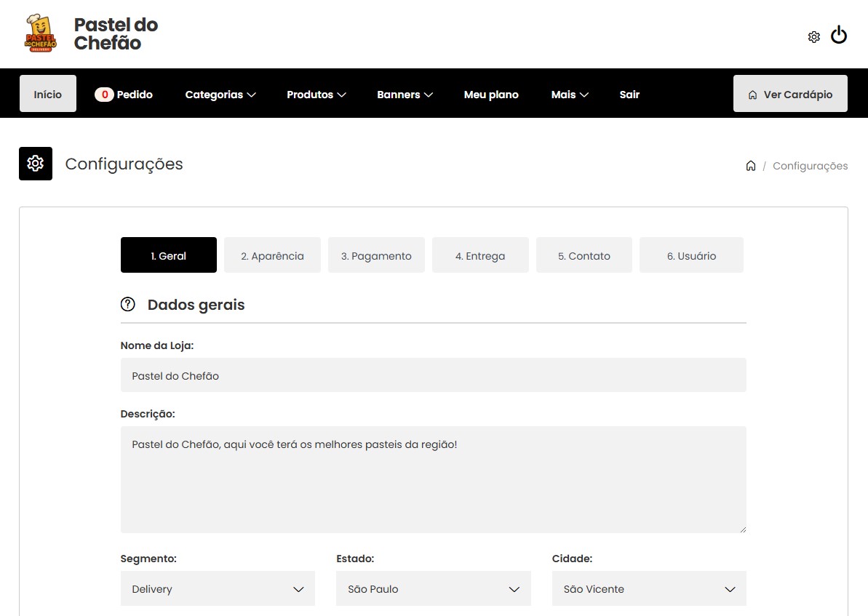
Task: Click the gear icon beside the Configurações title
Action: pyautogui.click(x=35, y=163)
